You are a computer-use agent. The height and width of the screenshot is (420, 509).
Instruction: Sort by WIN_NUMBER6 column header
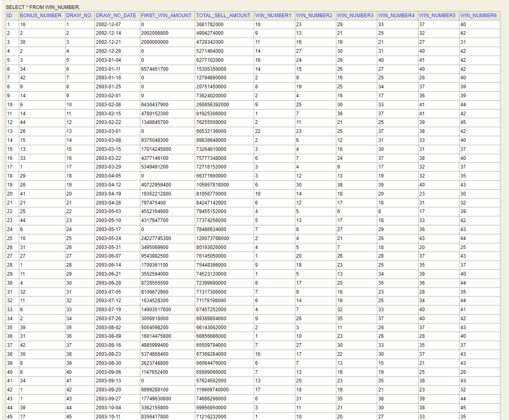click(x=478, y=16)
